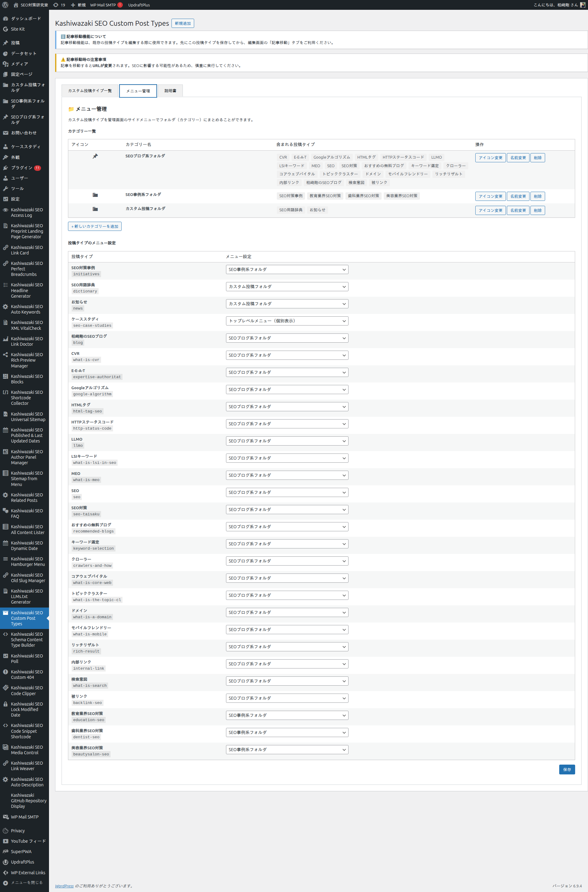Open メディア from the sidebar
Image resolution: width=588 pixels, height=892 pixels.
point(19,64)
